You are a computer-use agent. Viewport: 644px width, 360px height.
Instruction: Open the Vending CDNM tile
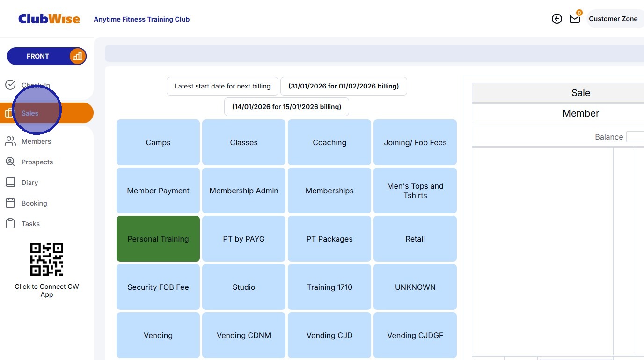click(x=244, y=335)
